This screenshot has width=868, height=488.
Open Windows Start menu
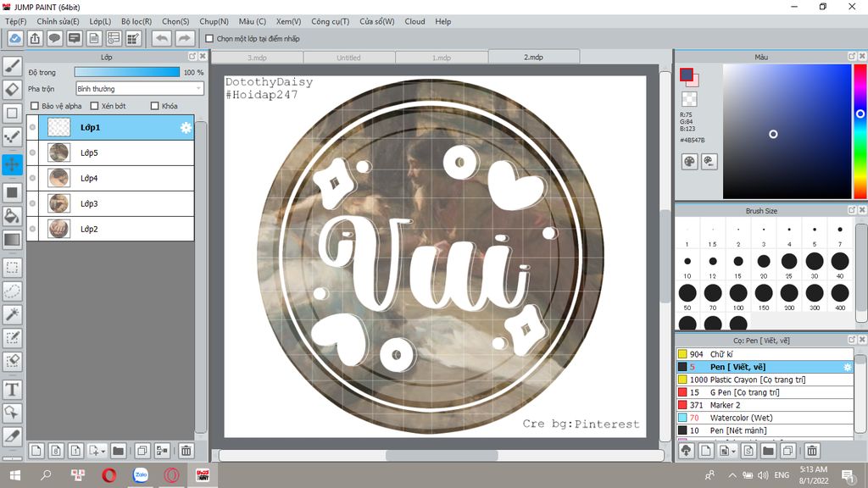click(x=15, y=474)
